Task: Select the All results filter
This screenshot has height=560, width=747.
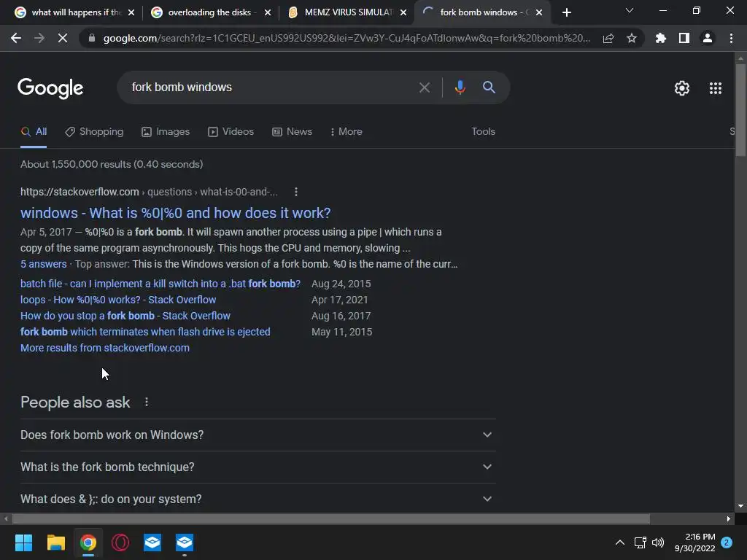Action: 34,132
